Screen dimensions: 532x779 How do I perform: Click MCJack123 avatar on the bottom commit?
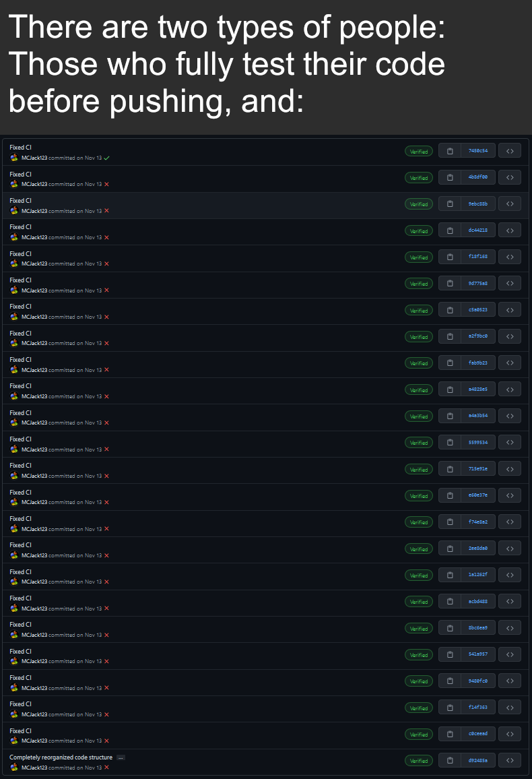14,768
